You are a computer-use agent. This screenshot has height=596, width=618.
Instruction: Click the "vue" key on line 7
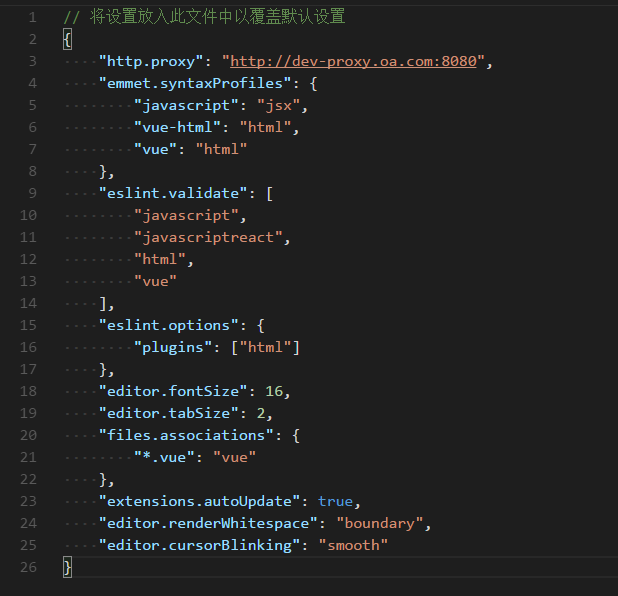(x=155, y=149)
